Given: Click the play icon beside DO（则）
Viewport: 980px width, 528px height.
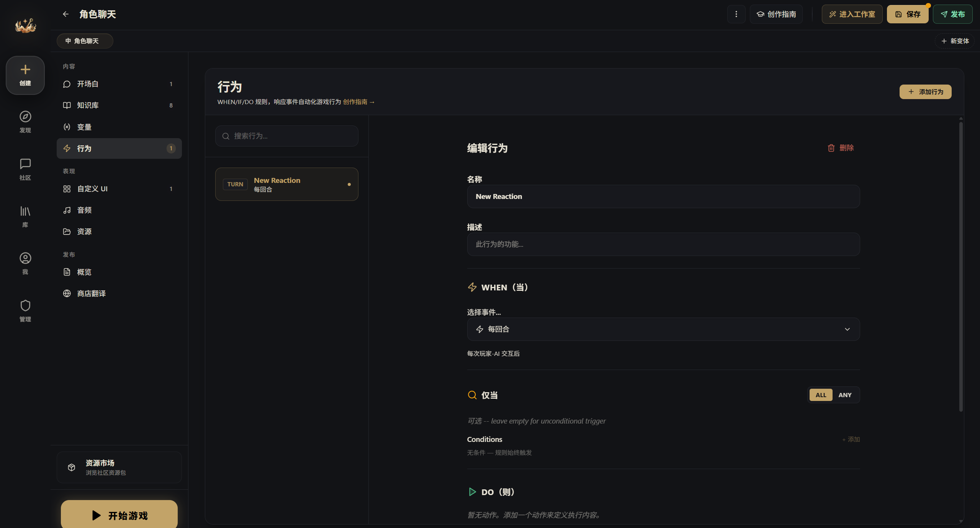Looking at the screenshot, I should pyautogui.click(x=472, y=492).
